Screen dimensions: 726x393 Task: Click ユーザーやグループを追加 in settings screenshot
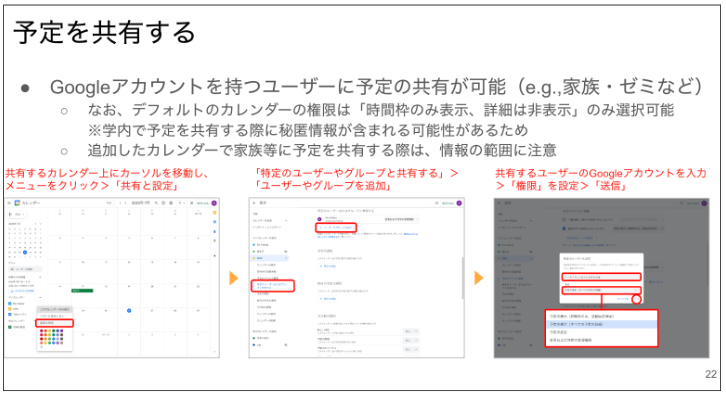point(336,227)
